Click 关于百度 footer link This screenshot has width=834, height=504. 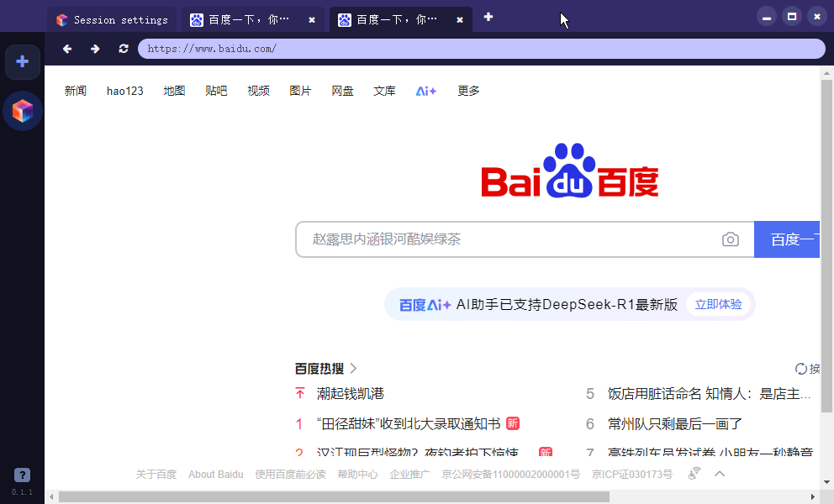156,475
